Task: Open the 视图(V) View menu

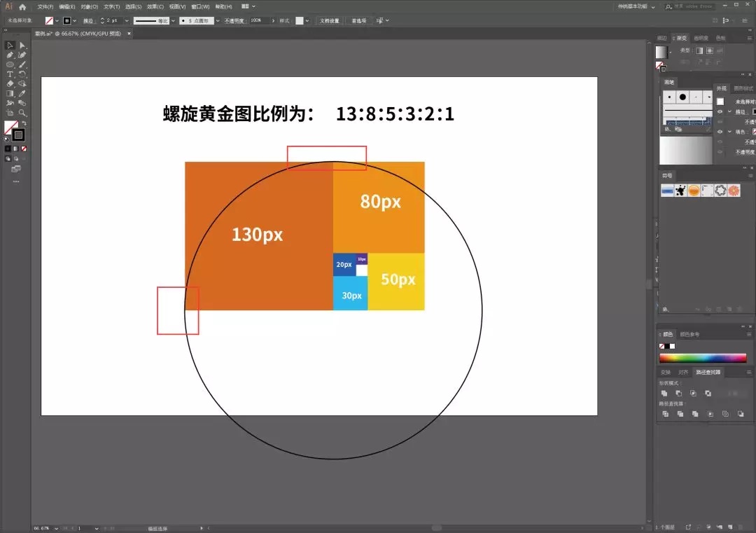Action: pos(177,7)
